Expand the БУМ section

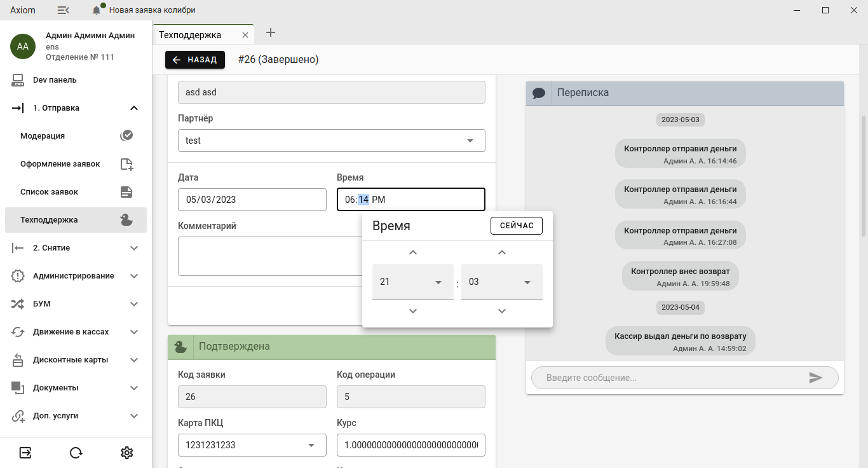pyautogui.click(x=134, y=304)
